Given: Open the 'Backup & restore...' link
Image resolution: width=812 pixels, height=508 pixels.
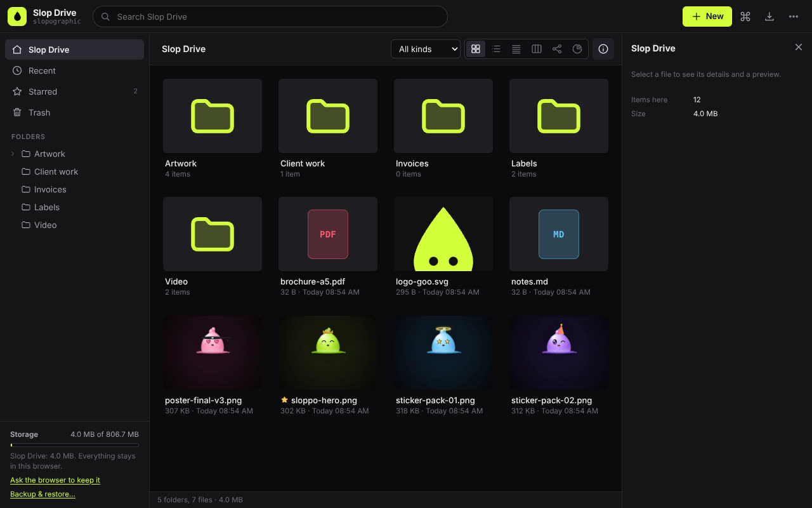Looking at the screenshot, I should [43, 494].
